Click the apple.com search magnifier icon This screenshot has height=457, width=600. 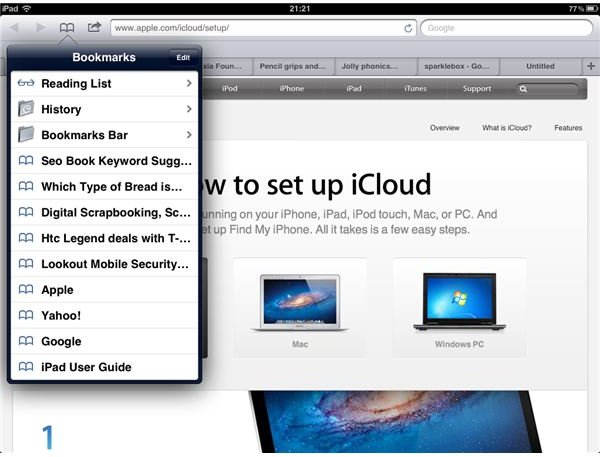tap(523, 89)
